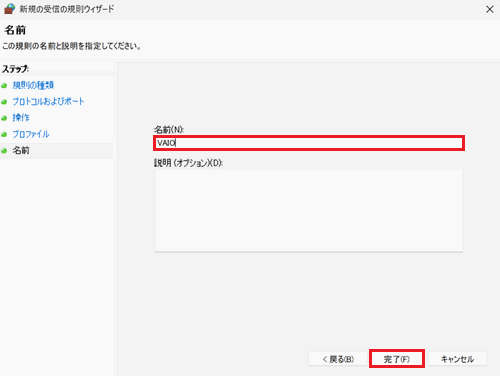Click the 名前(N) field containing VAIO
Screen dimensions: 500x376
309,143
